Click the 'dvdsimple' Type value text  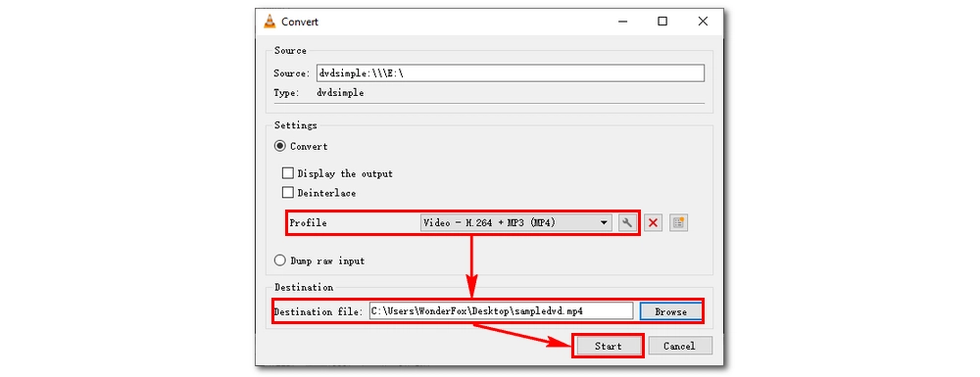pos(341,93)
